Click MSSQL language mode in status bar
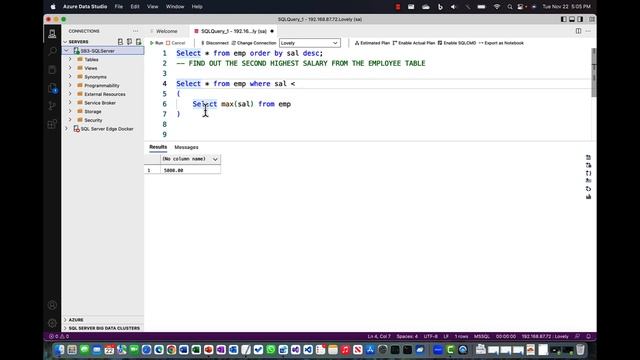640x360 pixels. click(482, 336)
